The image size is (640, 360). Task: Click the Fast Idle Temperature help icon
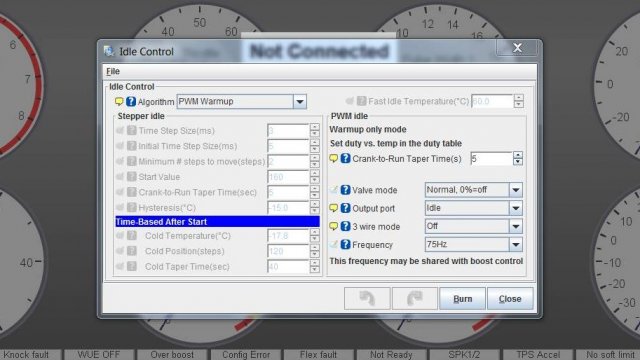pos(361,101)
